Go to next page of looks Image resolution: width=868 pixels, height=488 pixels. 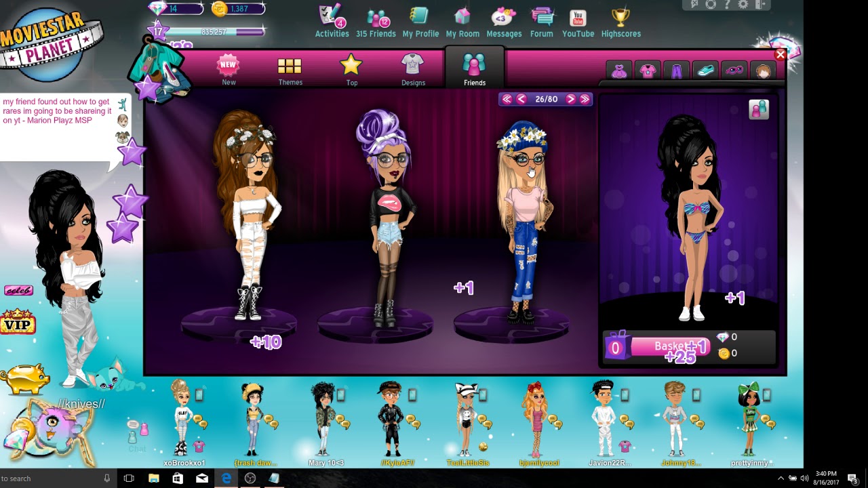click(570, 99)
